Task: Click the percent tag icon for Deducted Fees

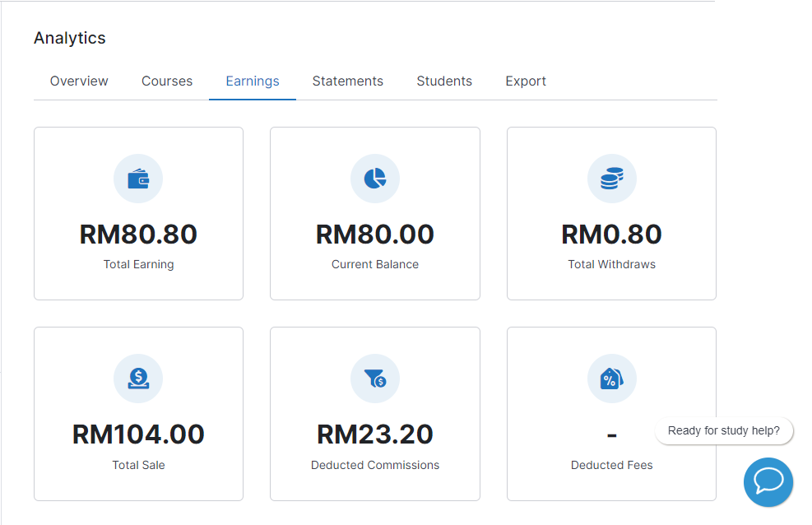Action: pyautogui.click(x=611, y=379)
